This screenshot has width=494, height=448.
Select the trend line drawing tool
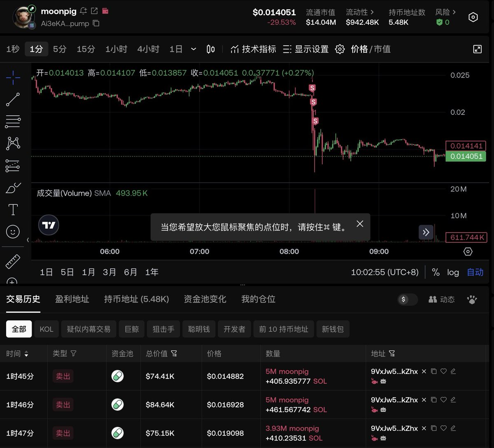point(13,99)
